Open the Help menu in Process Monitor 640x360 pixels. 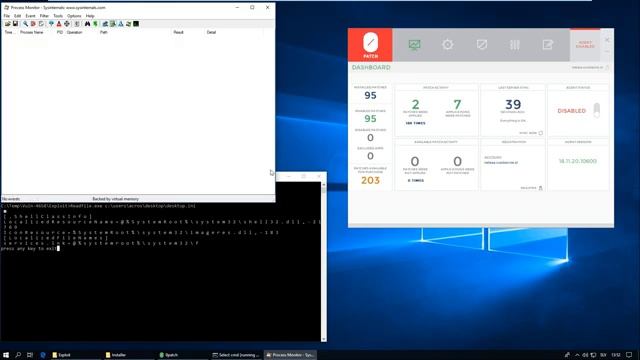pos(90,16)
